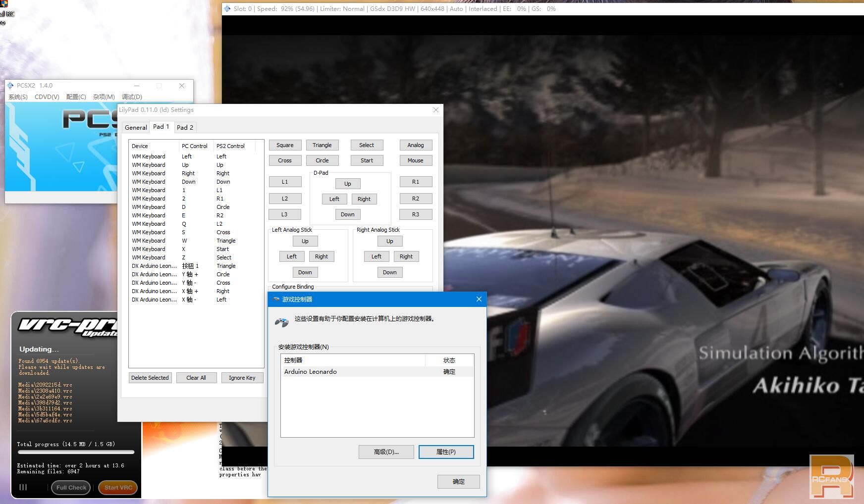Click Right Analog Stick Down button
Viewport: 864px width, 504px height.
(x=390, y=272)
